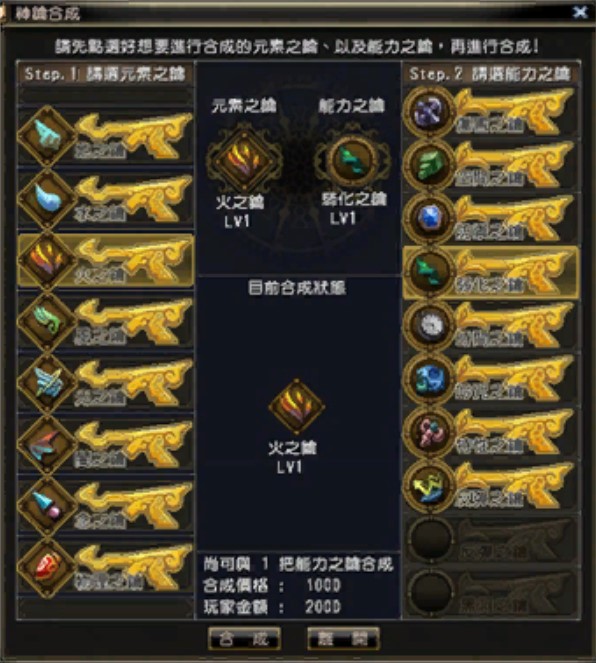Select the blue-teal bubble ability key

(491, 379)
